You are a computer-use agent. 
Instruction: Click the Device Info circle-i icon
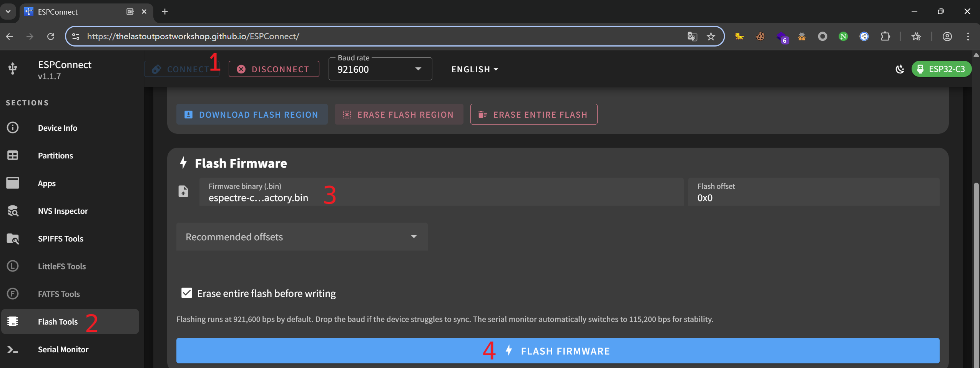[x=13, y=128]
